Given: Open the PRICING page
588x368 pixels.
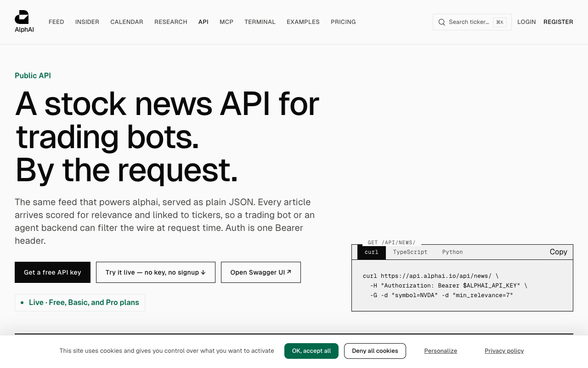Looking at the screenshot, I should pyautogui.click(x=343, y=22).
